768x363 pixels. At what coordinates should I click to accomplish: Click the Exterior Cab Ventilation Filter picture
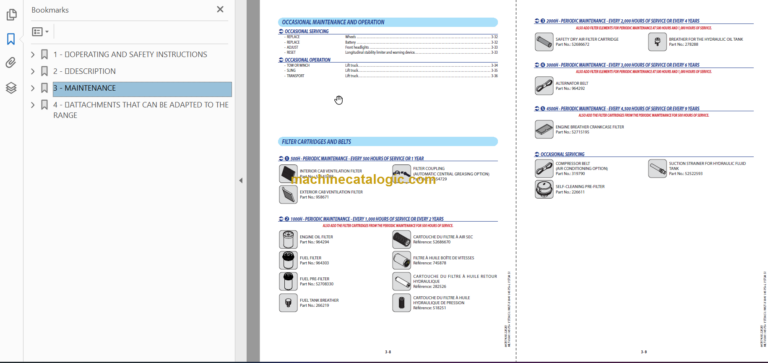coord(288,194)
